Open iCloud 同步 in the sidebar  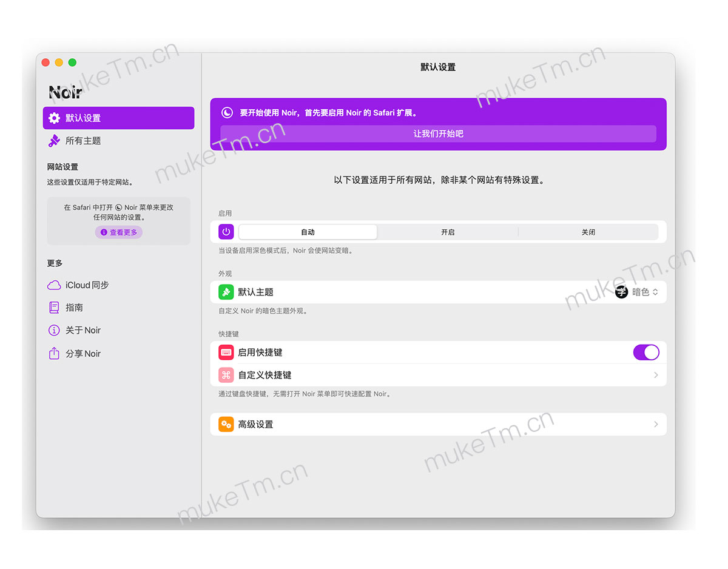pyautogui.click(x=118, y=285)
